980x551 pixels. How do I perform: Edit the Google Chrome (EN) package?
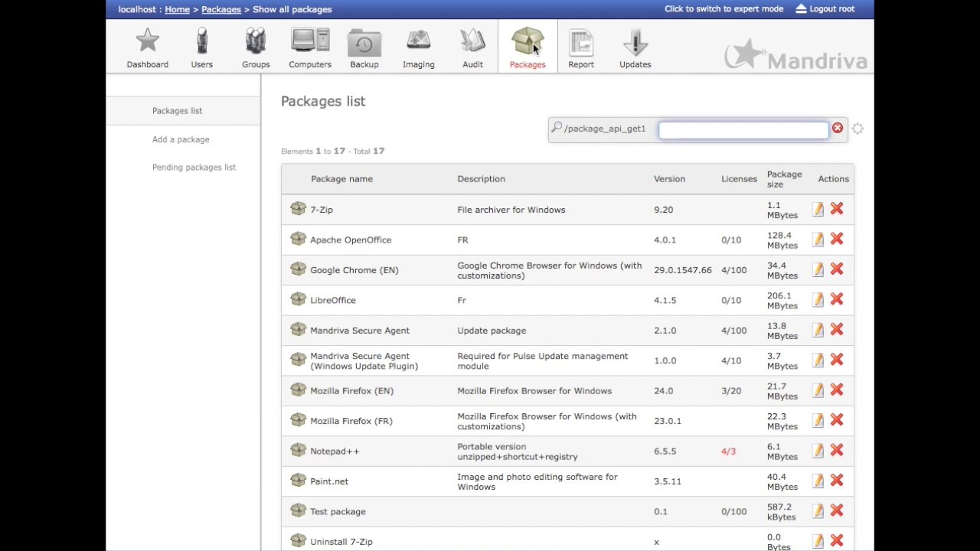818,269
